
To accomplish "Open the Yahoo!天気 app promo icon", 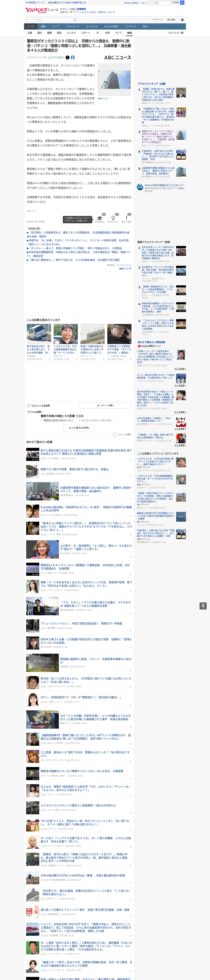I will tap(140, 187).
